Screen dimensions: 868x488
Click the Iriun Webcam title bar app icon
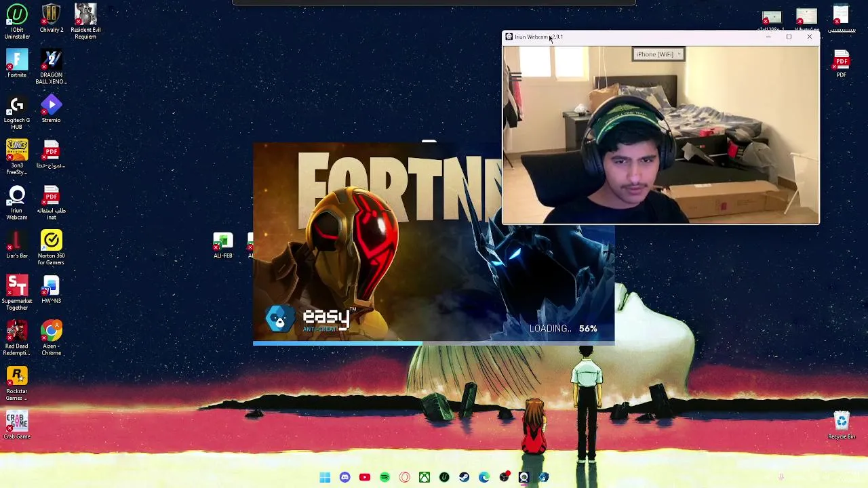click(x=509, y=37)
